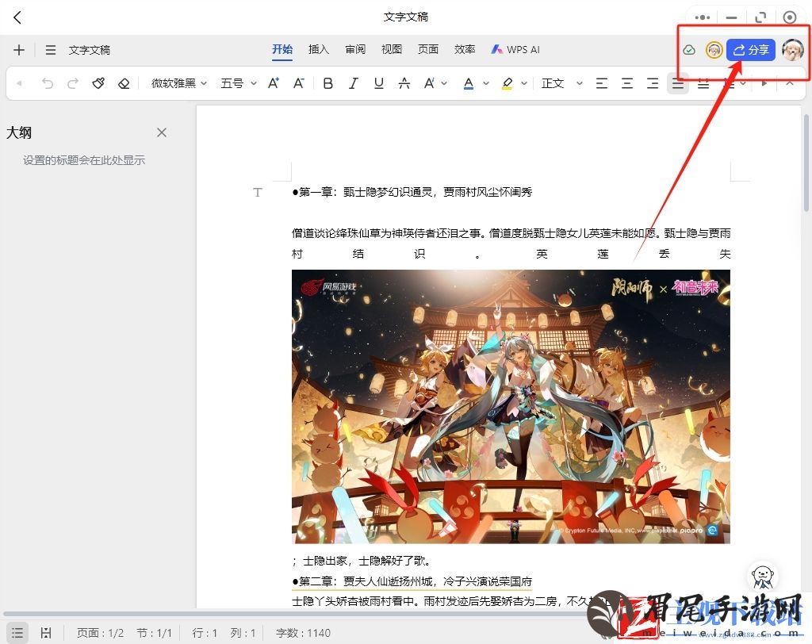Switch to the 页面 tab

pyautogui.click(x=428, y=50)
